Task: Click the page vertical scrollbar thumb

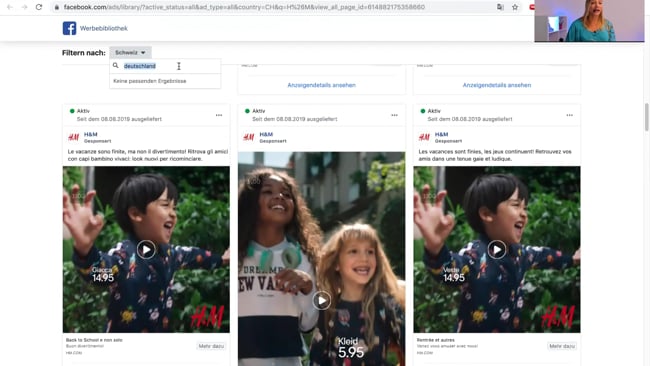Action: pos(646,117)
